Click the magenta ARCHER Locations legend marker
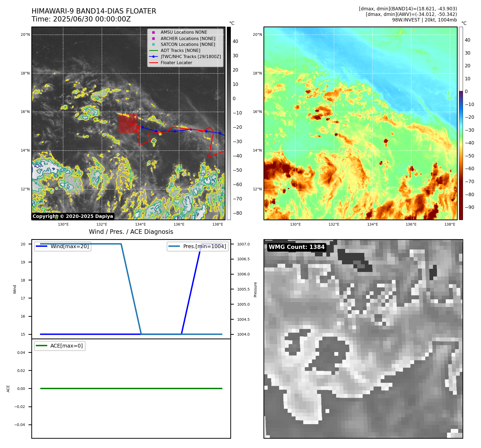The image size is (481, 448). click(153, 38)
